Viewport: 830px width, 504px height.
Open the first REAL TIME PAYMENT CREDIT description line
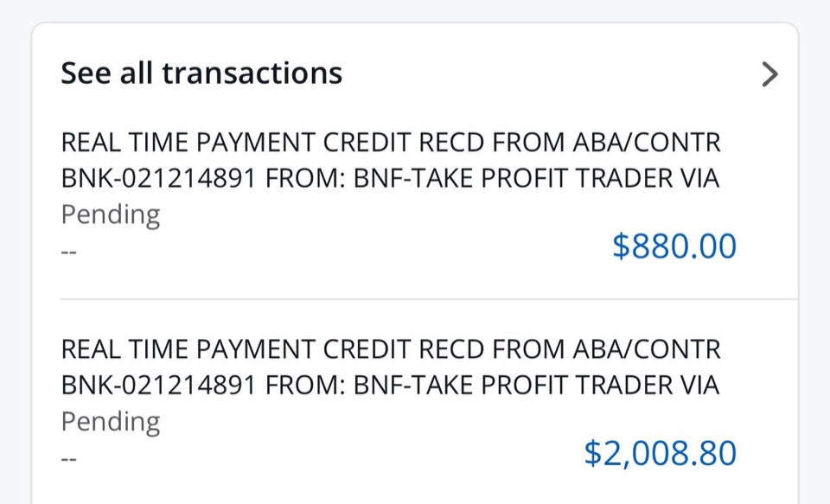click(391, 143)
